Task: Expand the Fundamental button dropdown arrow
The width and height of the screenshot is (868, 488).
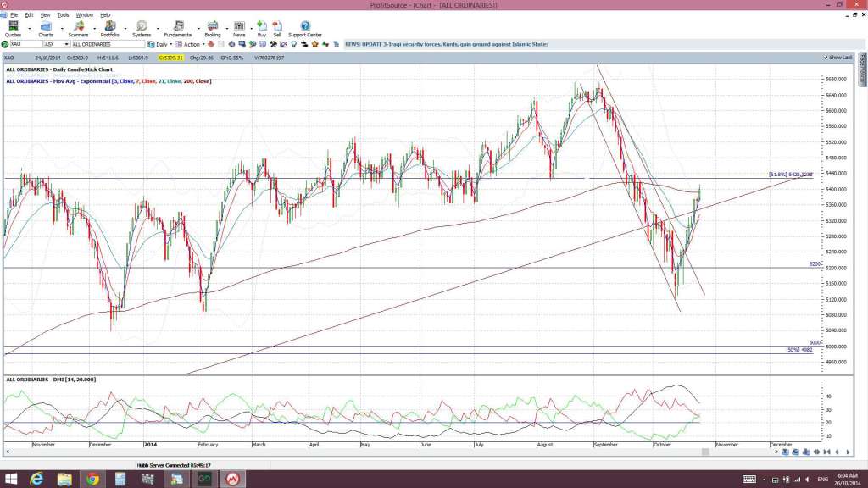Action: click(198, 29)
